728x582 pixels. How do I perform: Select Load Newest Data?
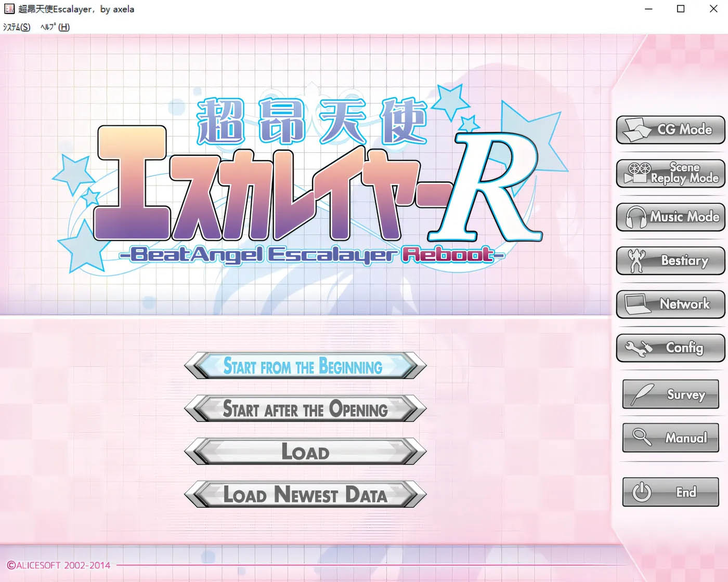[305, 494]
